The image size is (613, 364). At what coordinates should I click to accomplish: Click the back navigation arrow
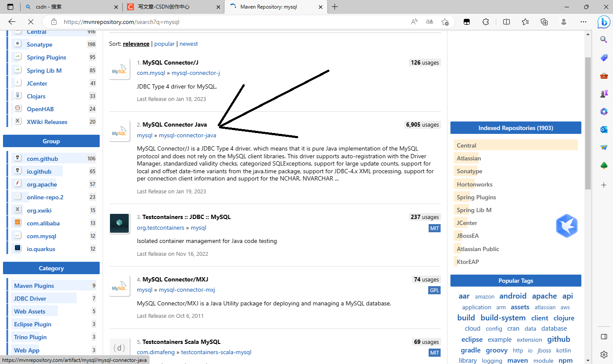pyautogui.click(x=12, y=22)
